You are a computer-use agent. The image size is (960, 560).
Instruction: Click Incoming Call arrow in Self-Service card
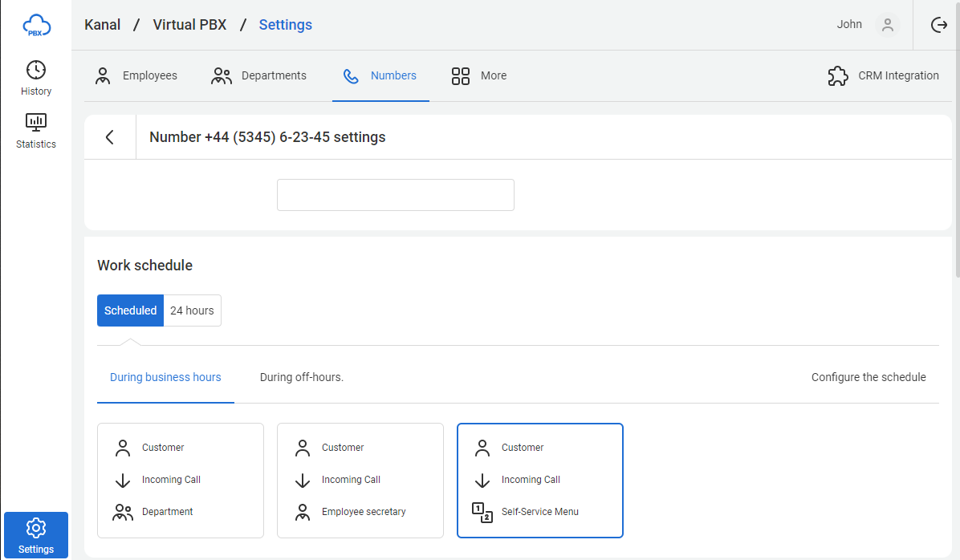pos(482,480)
